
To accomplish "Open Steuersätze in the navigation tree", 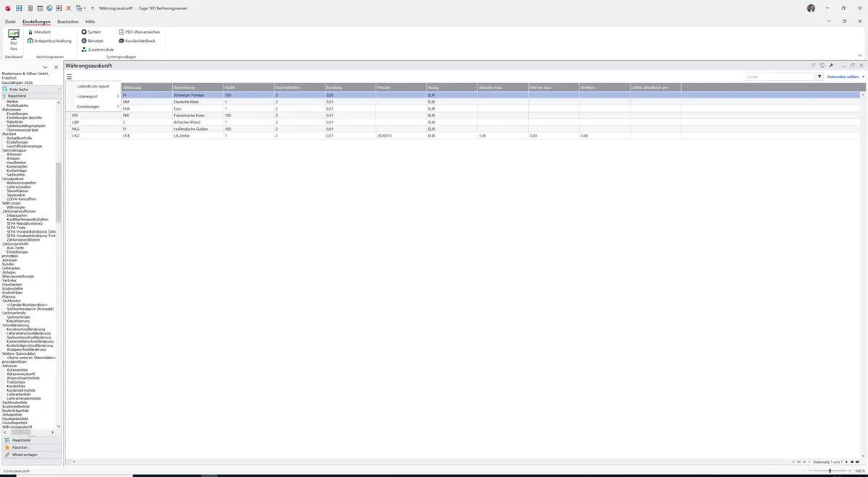I will coord(16,194).
